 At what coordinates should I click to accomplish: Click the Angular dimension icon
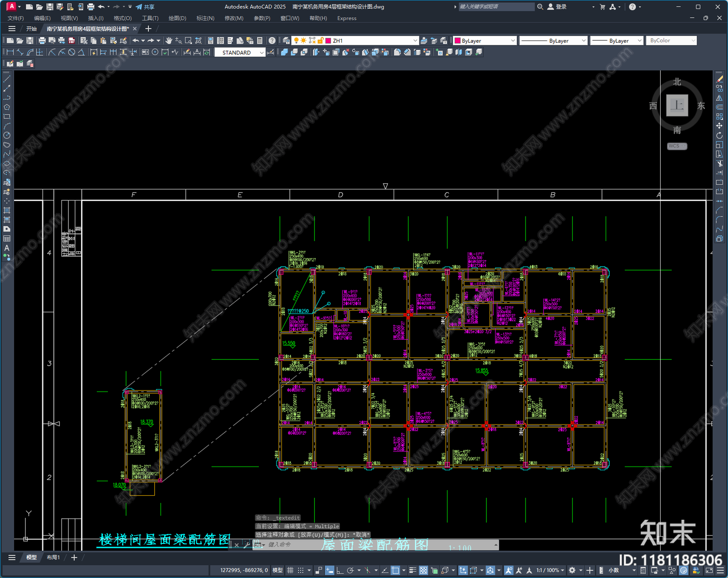click(81, 52)
